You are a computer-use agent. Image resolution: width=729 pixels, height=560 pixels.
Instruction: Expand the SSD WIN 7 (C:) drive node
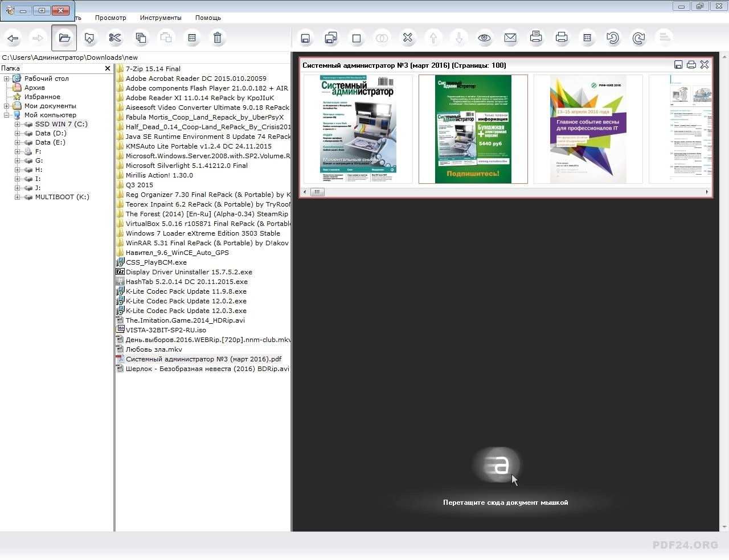point(17,124)
